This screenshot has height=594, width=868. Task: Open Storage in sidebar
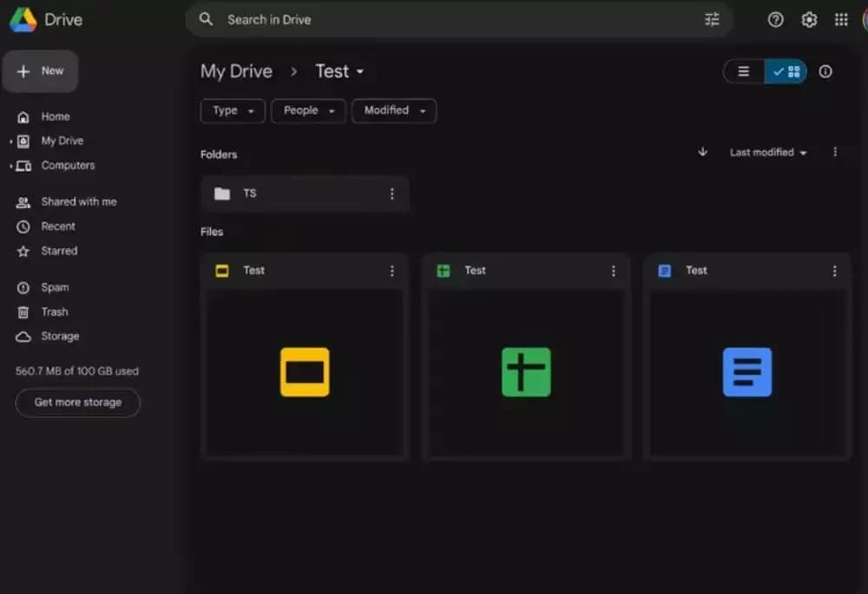[x=60, y=336]
